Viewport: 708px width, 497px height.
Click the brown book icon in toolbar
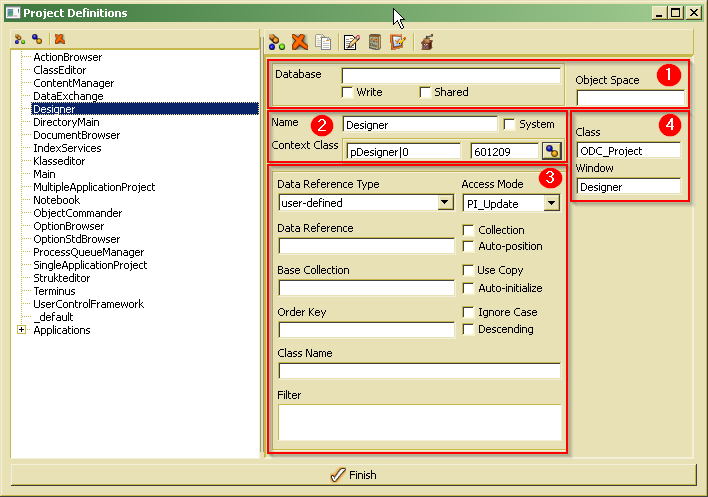(375, 42)
